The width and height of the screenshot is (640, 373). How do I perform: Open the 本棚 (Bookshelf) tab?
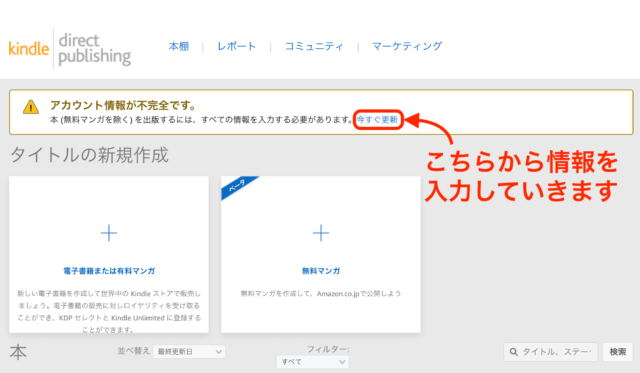pos(179,47)
